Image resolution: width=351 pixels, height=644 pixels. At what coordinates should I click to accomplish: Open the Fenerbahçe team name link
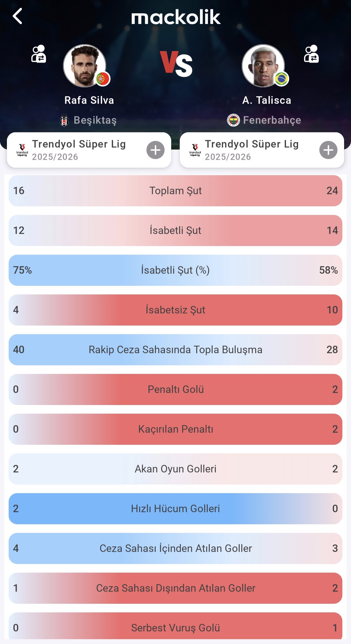tap(272, 120)
